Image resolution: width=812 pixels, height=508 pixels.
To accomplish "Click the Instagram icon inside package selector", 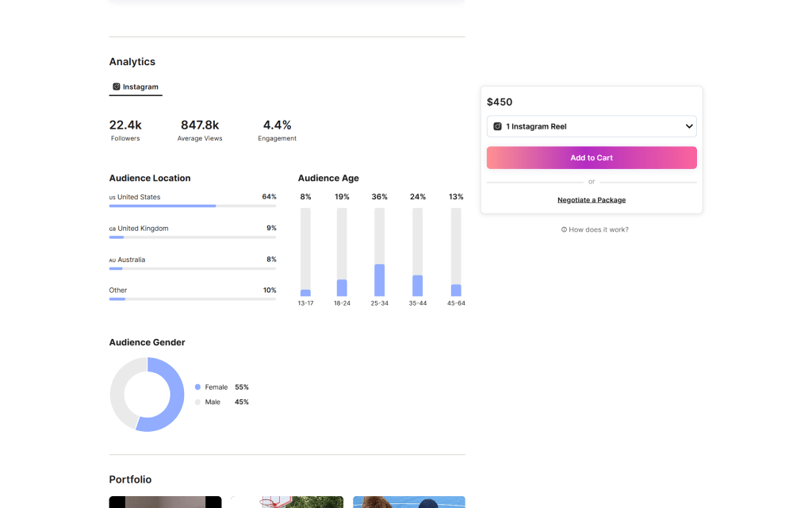I will (x=498, y=126).
